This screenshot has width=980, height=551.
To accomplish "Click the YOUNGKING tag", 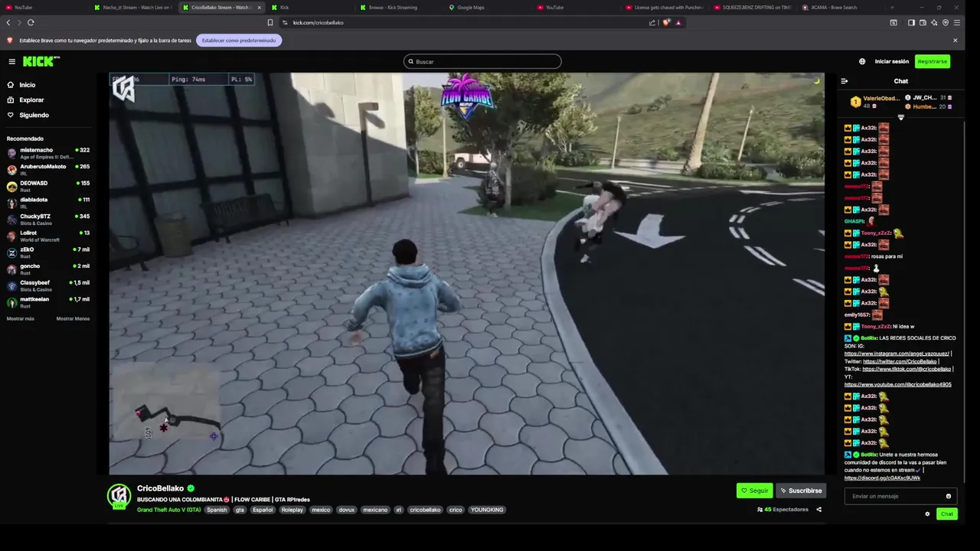I will tap(487, 510).
